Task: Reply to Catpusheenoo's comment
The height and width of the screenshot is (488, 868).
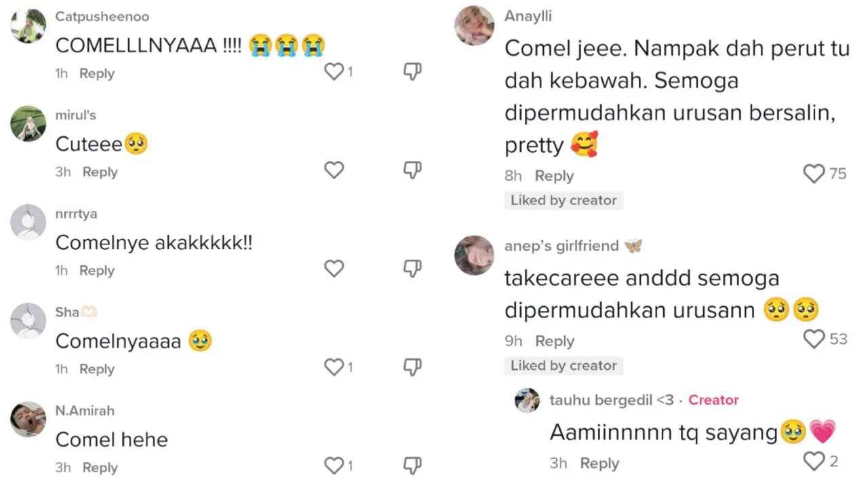Action: pyautogui.click(x=97, y=73)
